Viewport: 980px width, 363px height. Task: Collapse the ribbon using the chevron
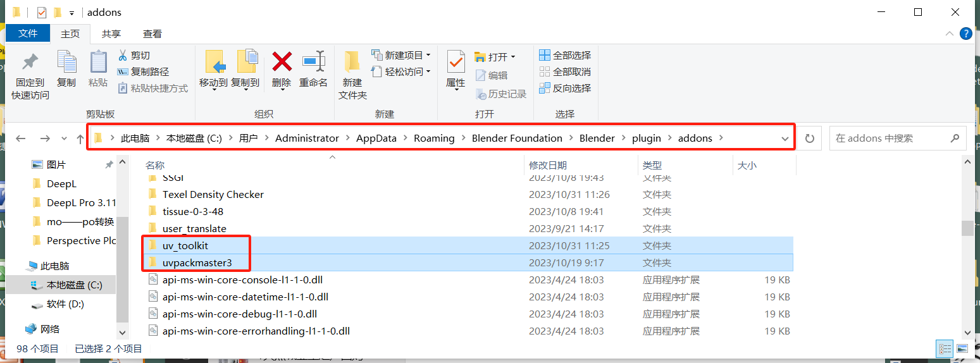click(x=950, y=34)
